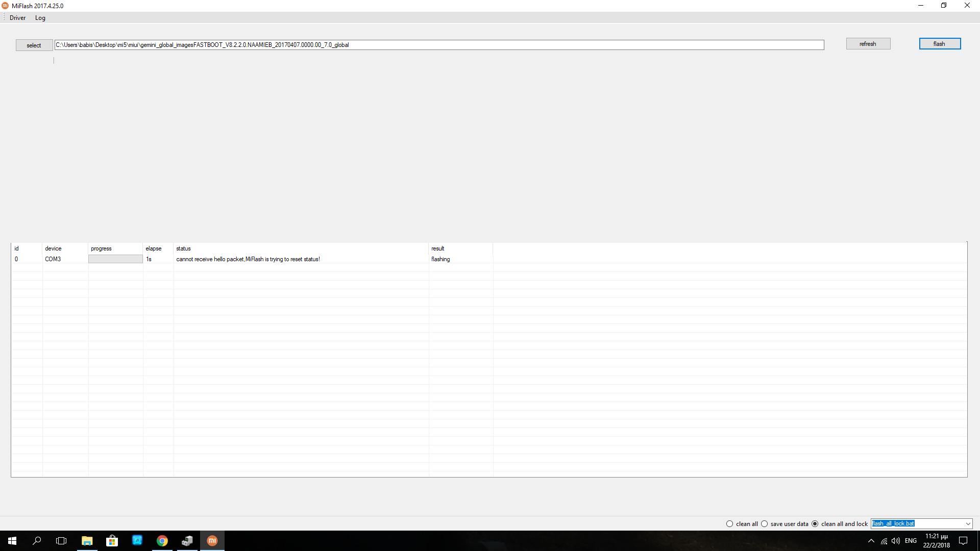Click the volume speaker tray icon
This screenshot has width=980, height=551.
[x=896, y=541]
